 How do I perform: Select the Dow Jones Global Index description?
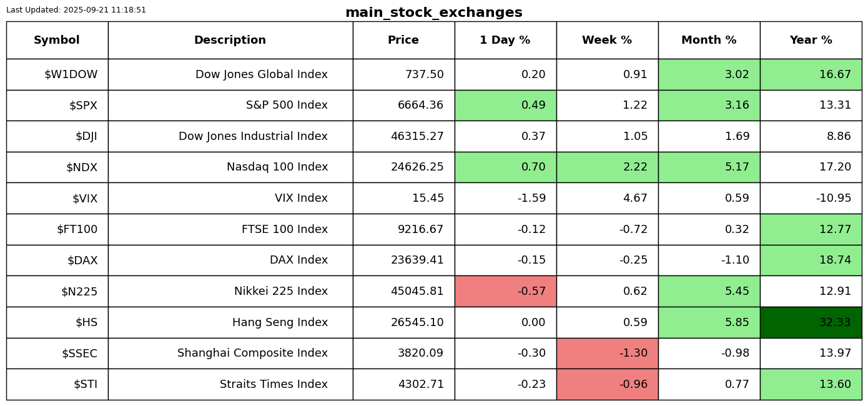[262, 75]
